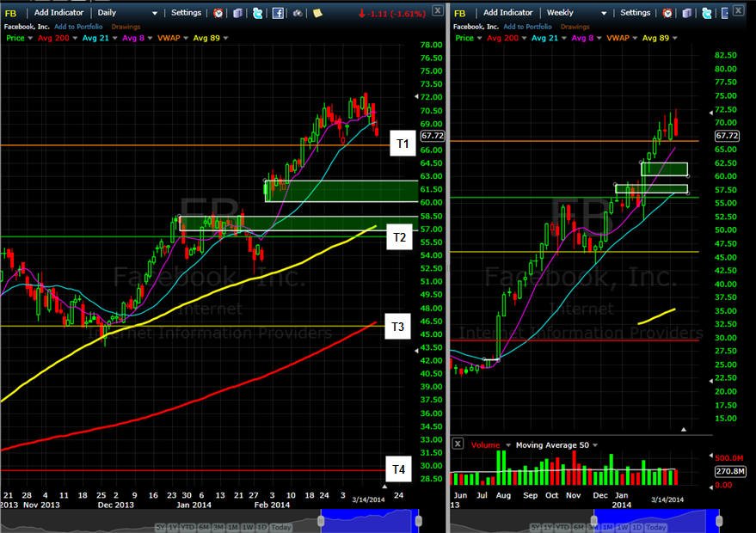Image resolution: width=756 pixels, height=533 pixels.
Task: Click the binoculars icon in the Daily chart toolbar
Action: 298,13
